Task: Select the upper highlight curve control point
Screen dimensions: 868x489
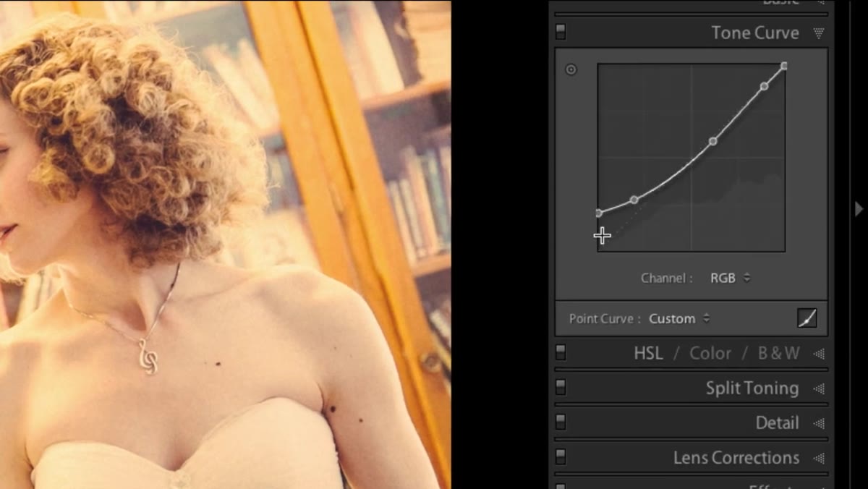Action: [x=764, y=86]
